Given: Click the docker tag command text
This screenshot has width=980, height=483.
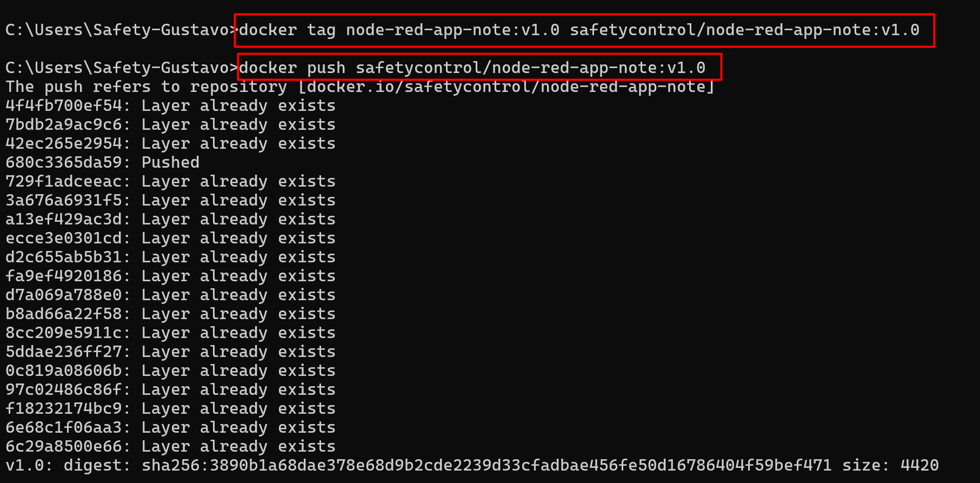Looking at the screenshot, I should pyautogui.click(x=578, y=30).
